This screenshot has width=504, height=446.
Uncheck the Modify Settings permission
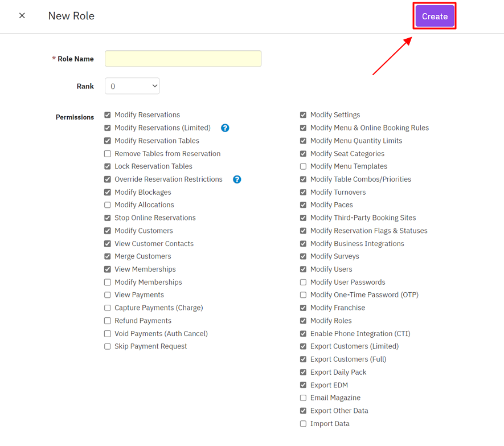[x=303, y=115]
